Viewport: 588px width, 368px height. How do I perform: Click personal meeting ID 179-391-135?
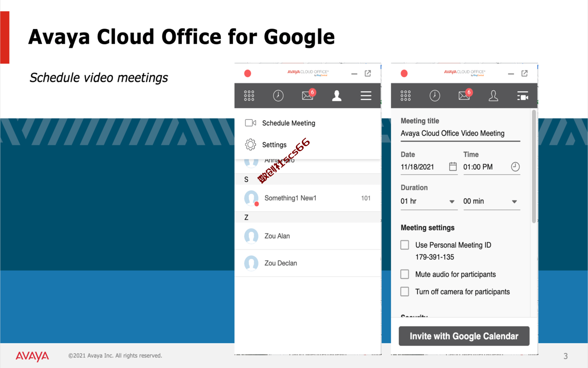[435, 257]
